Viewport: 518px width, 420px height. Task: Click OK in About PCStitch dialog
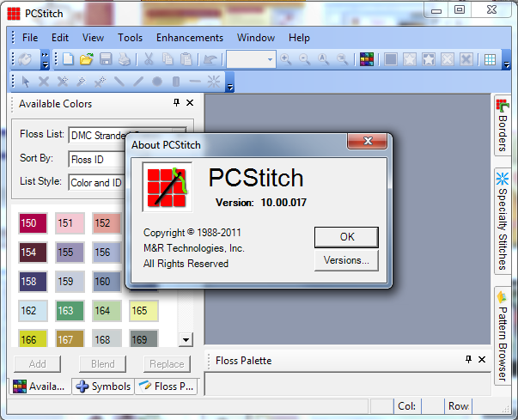[346, 237]
